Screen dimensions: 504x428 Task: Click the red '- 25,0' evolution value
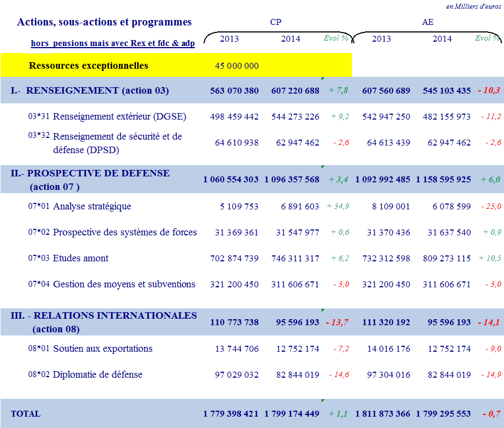[490, 206]
